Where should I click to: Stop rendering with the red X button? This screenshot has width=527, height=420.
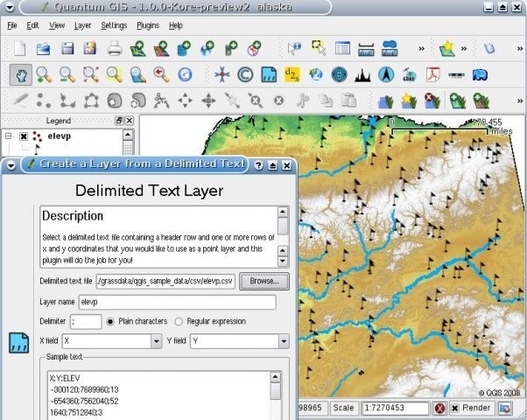(439, 409)
